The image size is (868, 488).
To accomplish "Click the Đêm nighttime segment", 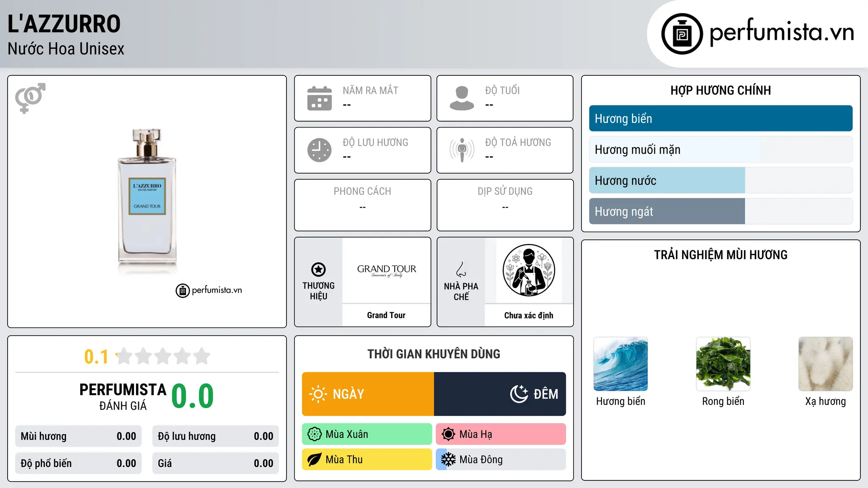I will click(500, 394).
